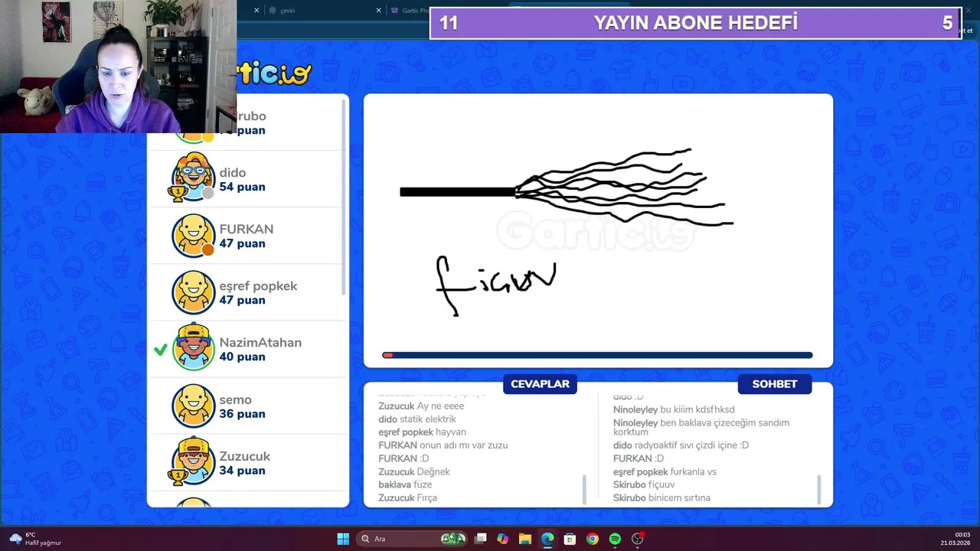Click eşref popkek's avatar
Screen dimensions: 980x551
pos(194,292)
